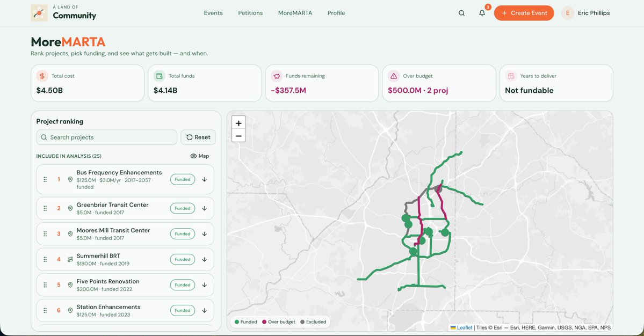The width and height of the screenshot is (644, 336).
Task: Click the Over budget warning triangle icon
Action: (x=394, y=76)
